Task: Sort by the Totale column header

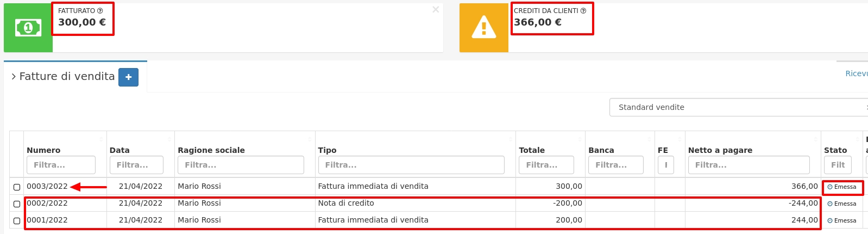Action: point(532,150)
